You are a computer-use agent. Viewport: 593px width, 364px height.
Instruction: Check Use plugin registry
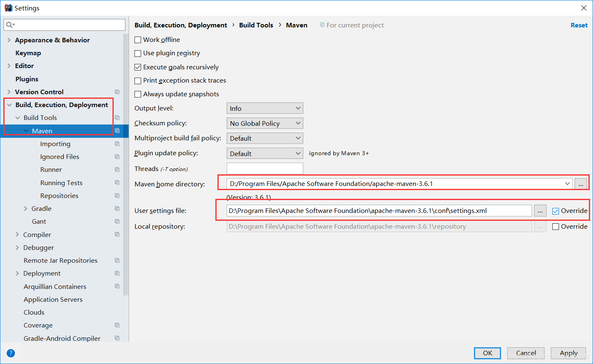[x=138, y=53]
